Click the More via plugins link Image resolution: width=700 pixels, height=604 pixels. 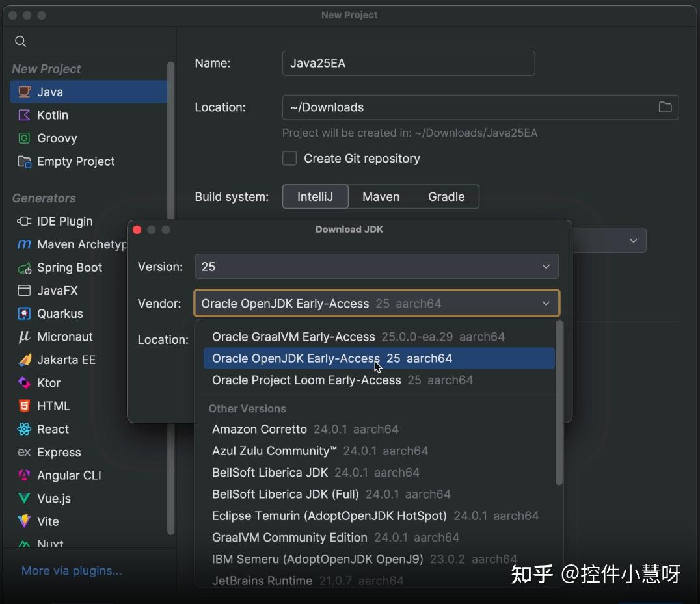71,570
